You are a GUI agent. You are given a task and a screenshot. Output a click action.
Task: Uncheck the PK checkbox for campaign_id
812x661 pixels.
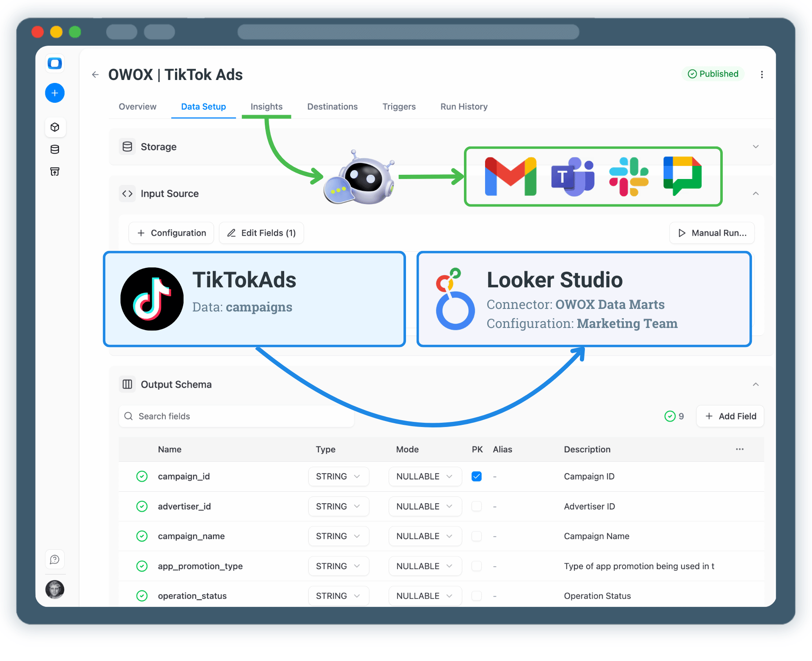[477, 476]
